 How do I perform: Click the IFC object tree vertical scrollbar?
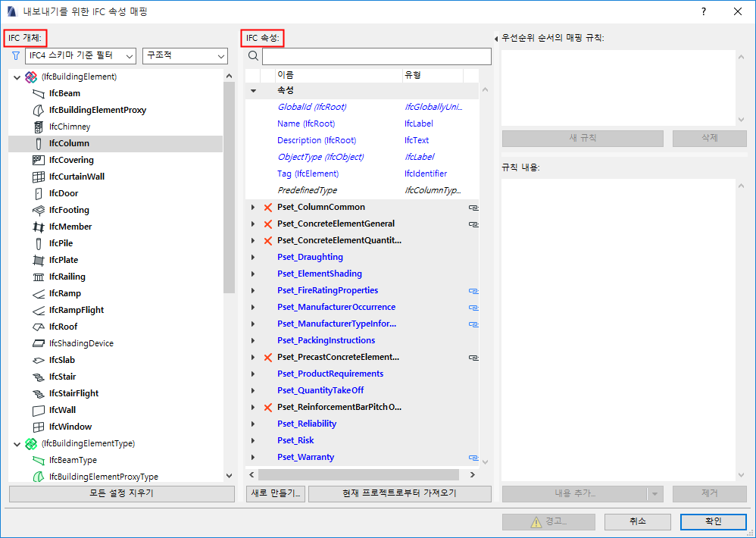(x=229, y=188)
